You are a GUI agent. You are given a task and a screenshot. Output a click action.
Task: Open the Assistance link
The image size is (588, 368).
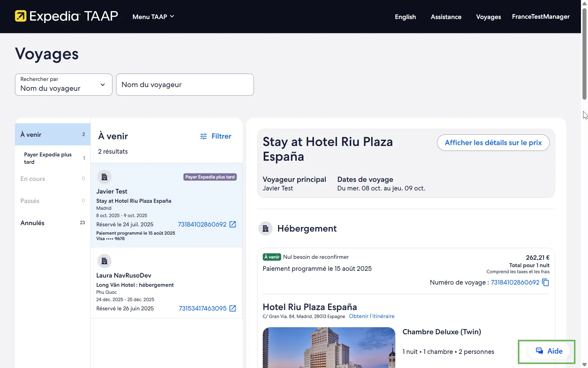click(446, 17)
